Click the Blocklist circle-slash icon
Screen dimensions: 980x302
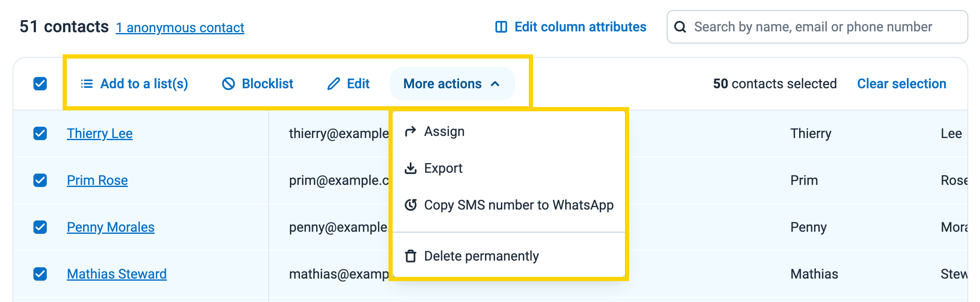(x=228, y=84)
